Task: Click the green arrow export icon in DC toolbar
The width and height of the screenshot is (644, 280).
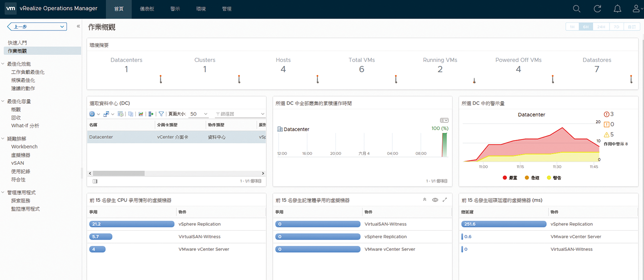Action: coord(151,114)
